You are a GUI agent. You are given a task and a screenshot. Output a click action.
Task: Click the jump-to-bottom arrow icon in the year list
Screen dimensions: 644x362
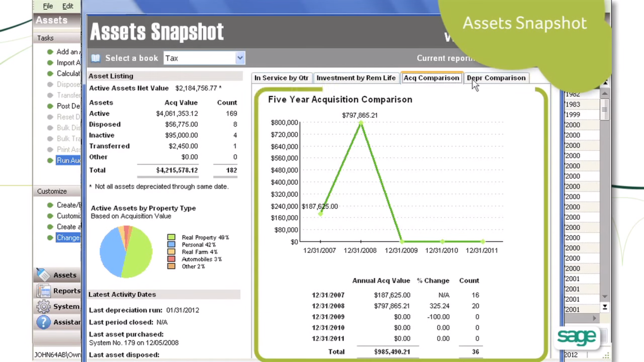605,307
